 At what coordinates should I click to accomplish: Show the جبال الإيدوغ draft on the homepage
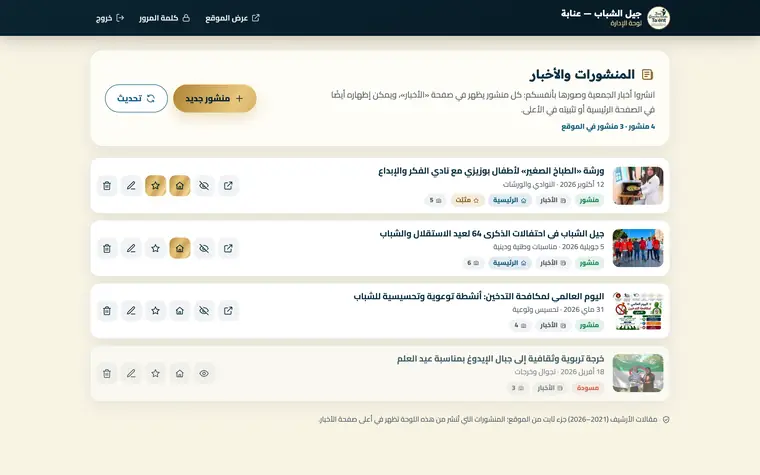click(180, 374)
